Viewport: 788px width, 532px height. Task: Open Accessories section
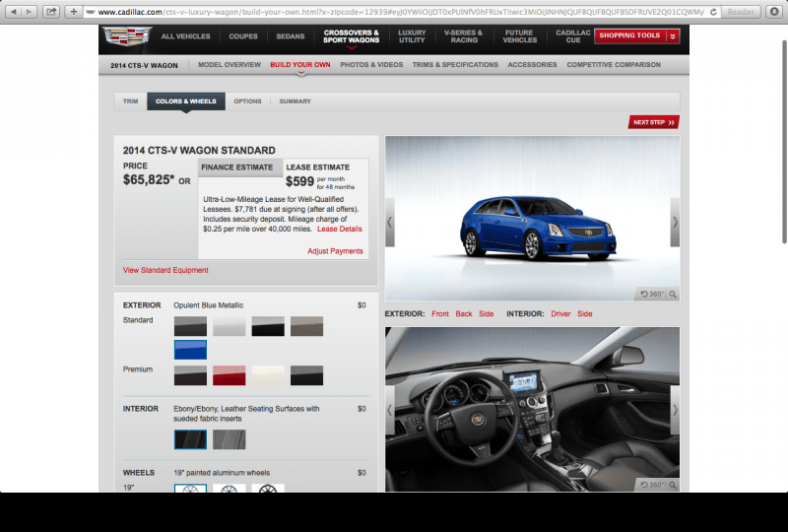[x=532, y=65]
